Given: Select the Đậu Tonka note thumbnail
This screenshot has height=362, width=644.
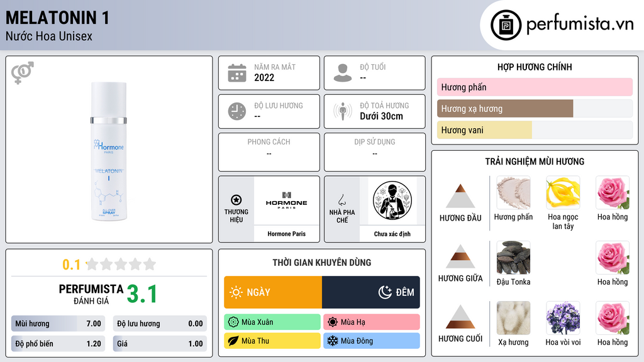Looking at the screenshot, I should tap(513, 257).
